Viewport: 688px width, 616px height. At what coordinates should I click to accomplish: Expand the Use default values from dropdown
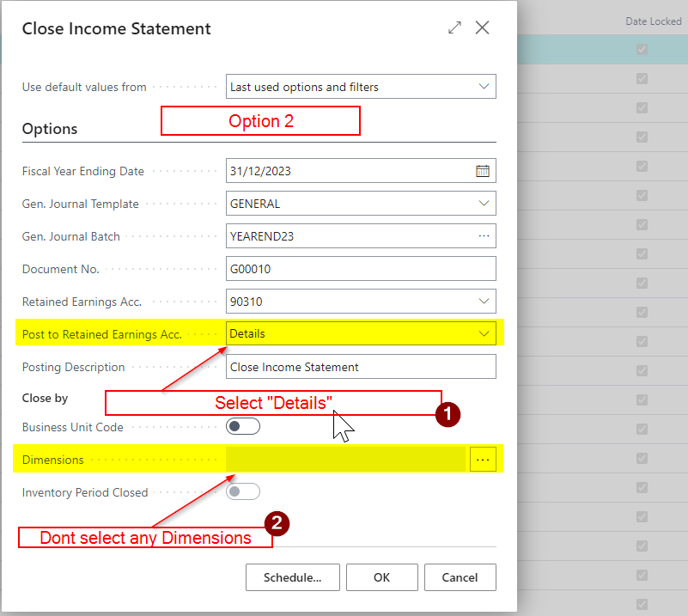click(x=483, y=87)
